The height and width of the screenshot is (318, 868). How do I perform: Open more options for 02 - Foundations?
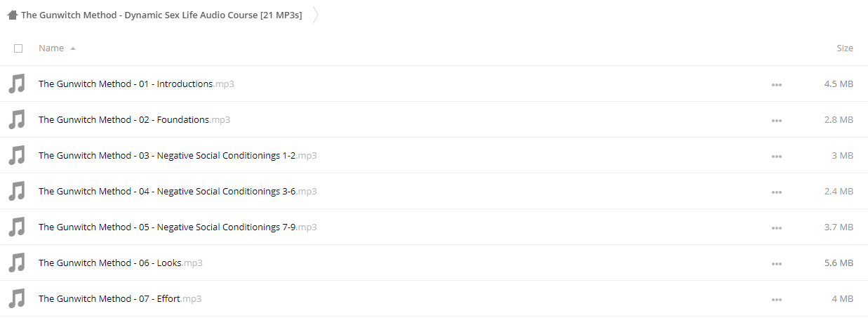point(776,120)
